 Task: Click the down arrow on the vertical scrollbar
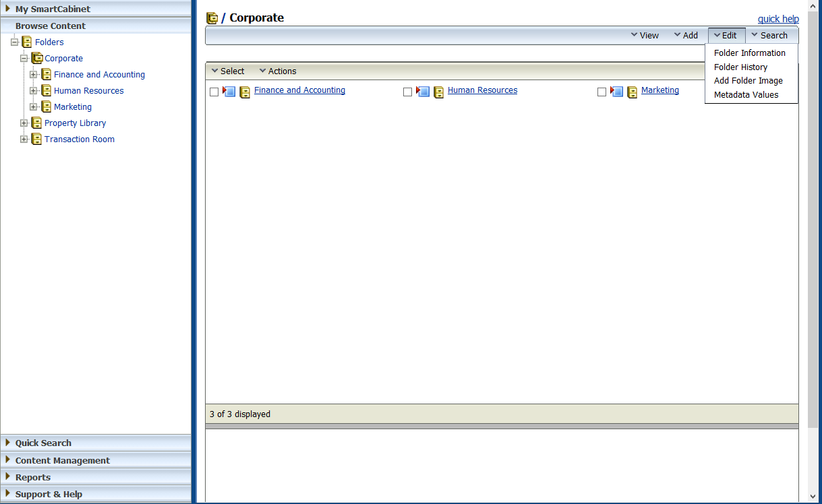(813, 497)
